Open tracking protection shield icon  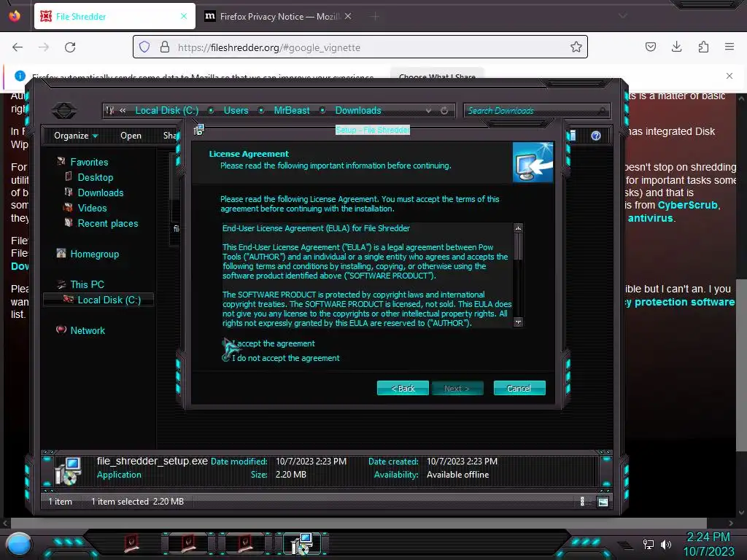click(144, 47)
